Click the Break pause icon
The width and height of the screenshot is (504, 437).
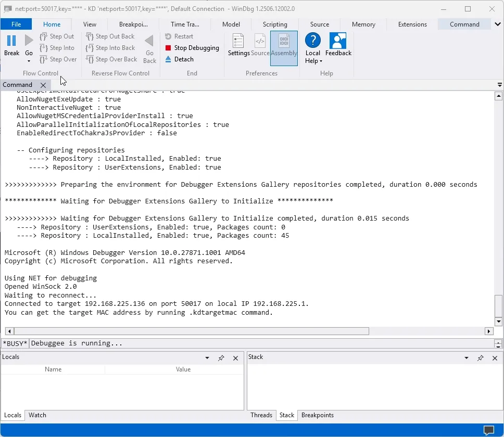(x=11, y=41)
